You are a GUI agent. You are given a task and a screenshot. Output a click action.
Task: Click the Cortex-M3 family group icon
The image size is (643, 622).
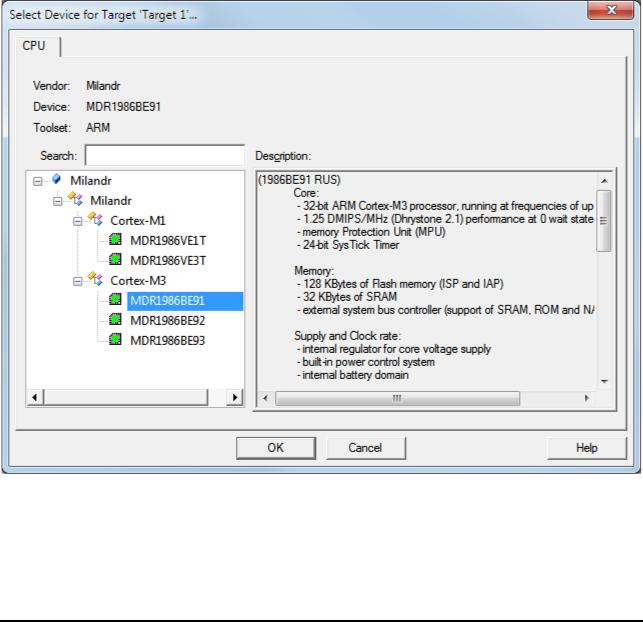coord(95,279)
